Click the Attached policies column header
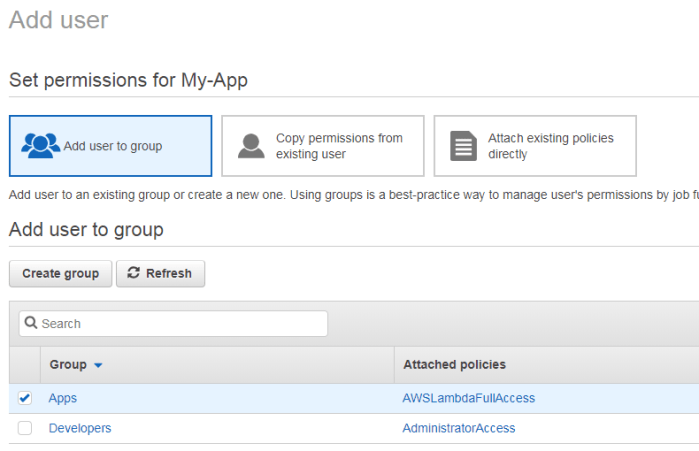 (454, 365)
